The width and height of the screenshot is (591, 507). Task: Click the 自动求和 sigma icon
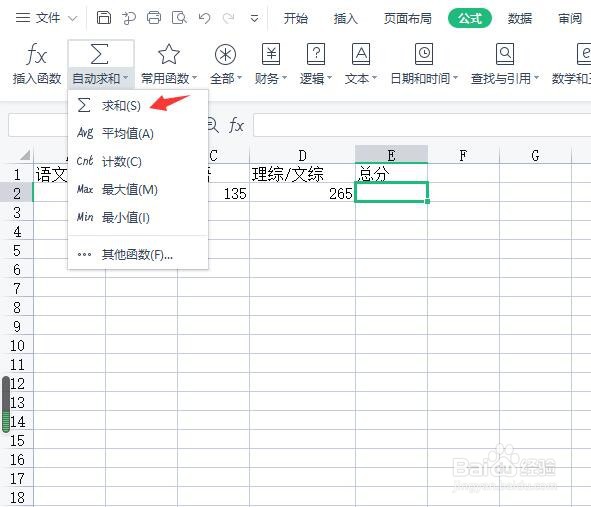click(x=100, y=54)
